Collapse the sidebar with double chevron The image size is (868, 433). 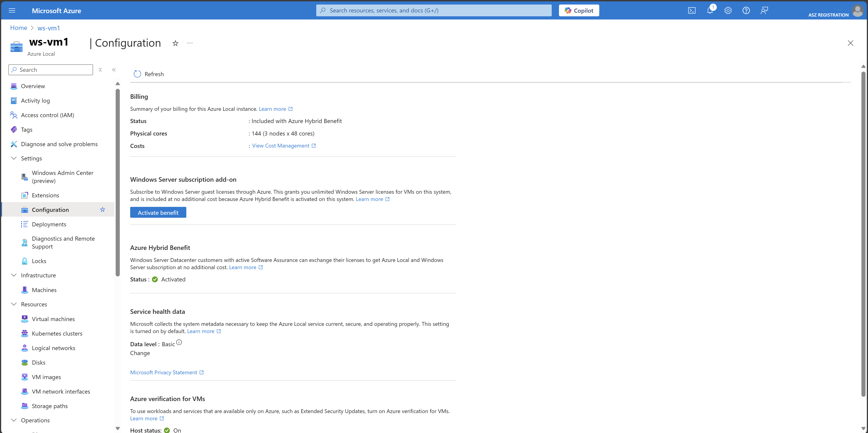[x=114, y=70]
